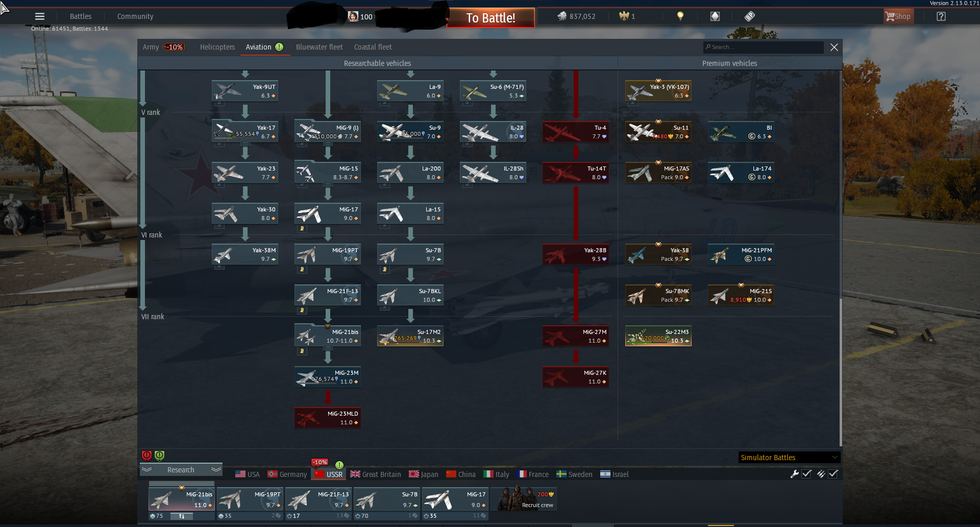This screenshot has height=527, width=980.
Task: Click the wrench auto-repair icon
Action: pos(794,474)
